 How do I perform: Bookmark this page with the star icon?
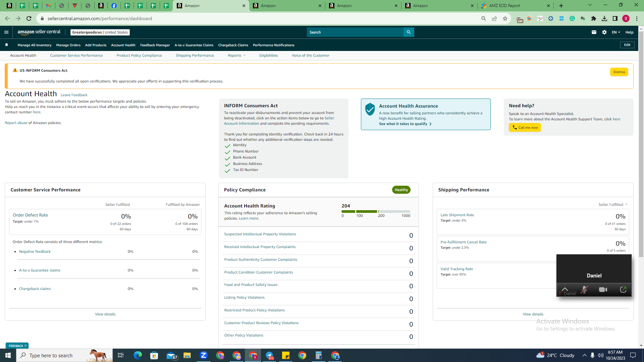[505, 18]
